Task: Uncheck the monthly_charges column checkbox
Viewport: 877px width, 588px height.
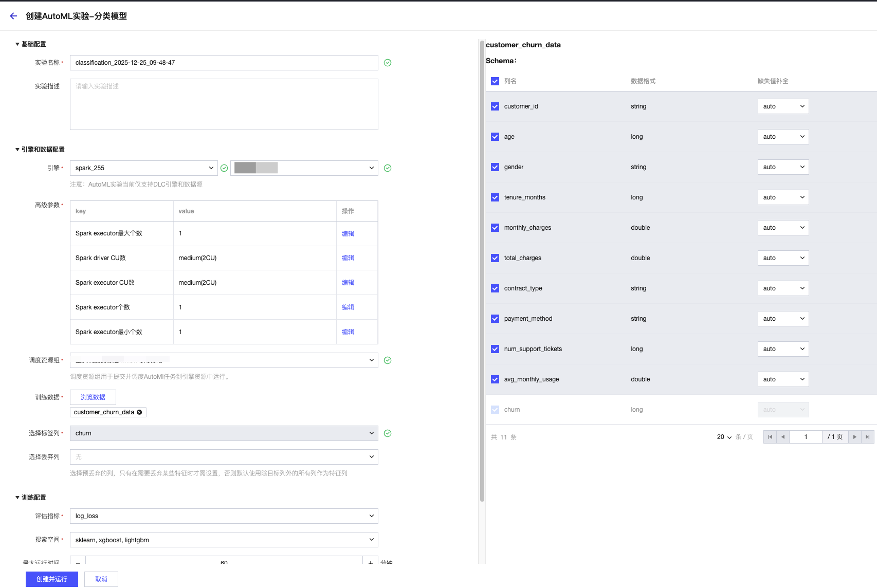Action: (x=495, y=228)
